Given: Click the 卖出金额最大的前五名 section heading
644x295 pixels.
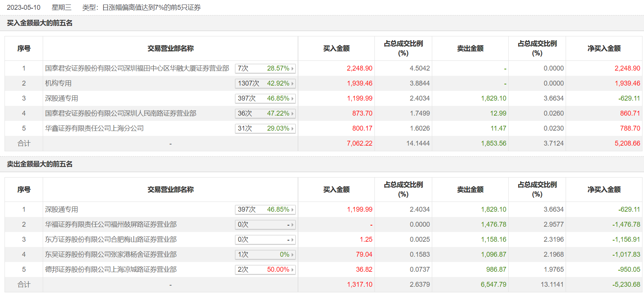Looking at the screenshot, I should click(x=40, y=164).
